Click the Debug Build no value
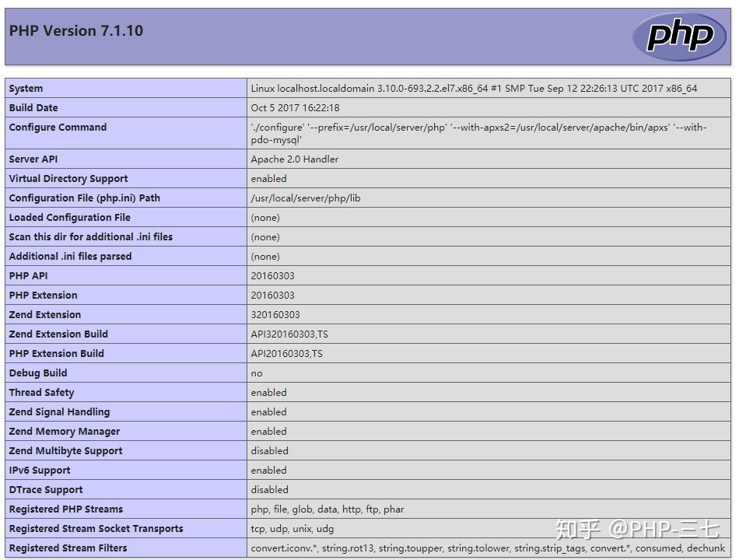Image resolution: width=739 pixels, height=560 pixels. [x=257, y=373]
